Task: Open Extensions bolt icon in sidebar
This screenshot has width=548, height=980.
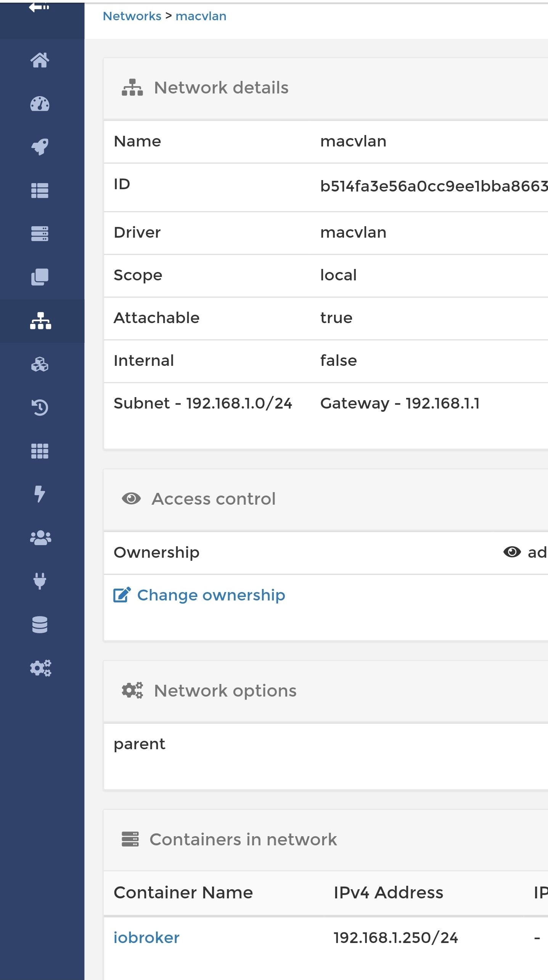Action: [40, 494]
